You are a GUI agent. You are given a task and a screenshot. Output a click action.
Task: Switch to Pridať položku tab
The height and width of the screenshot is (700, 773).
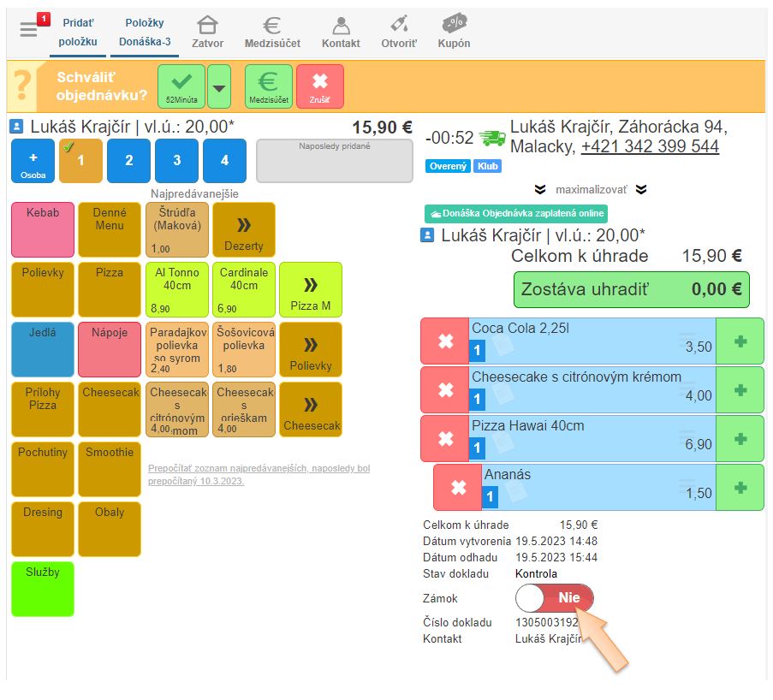tap(78, 33)
